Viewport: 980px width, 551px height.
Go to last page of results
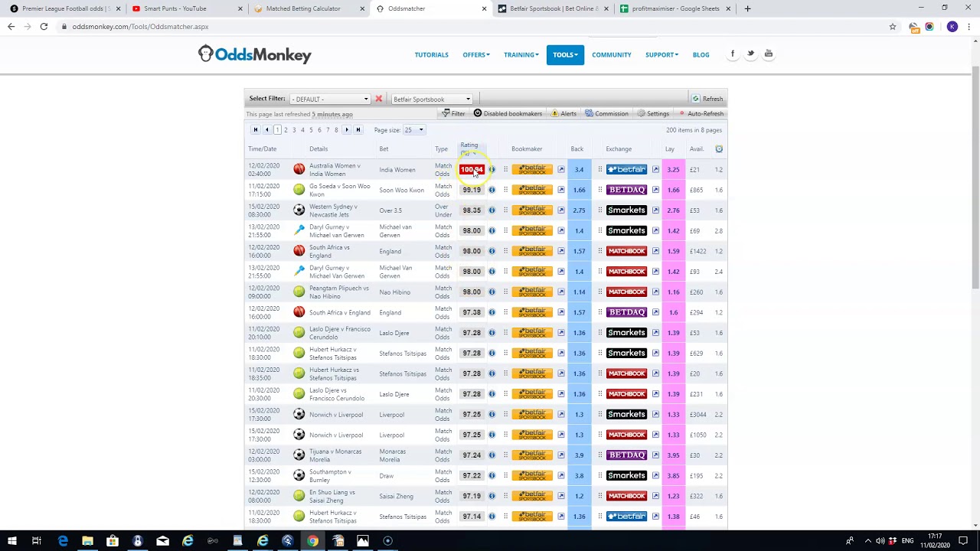358,130
